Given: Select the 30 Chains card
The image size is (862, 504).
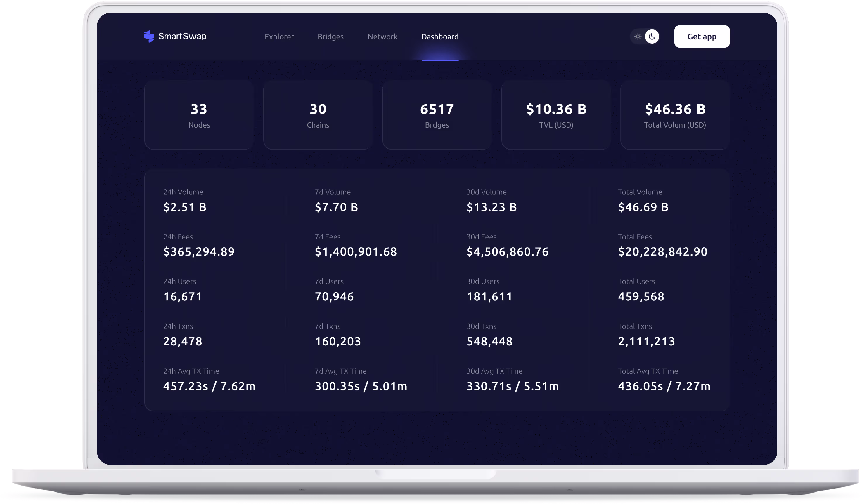Looking at the screenshot, I should 318,115.
